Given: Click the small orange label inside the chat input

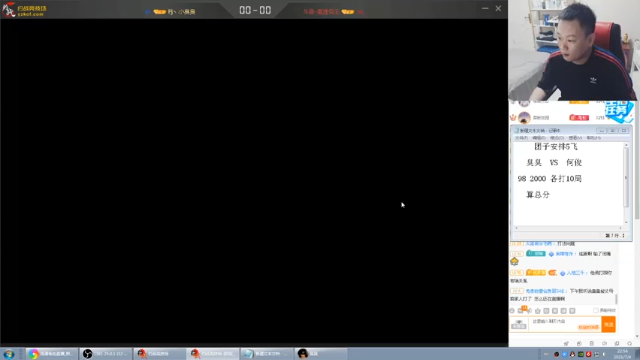Looking at the screenshot, I should point(588,327).
